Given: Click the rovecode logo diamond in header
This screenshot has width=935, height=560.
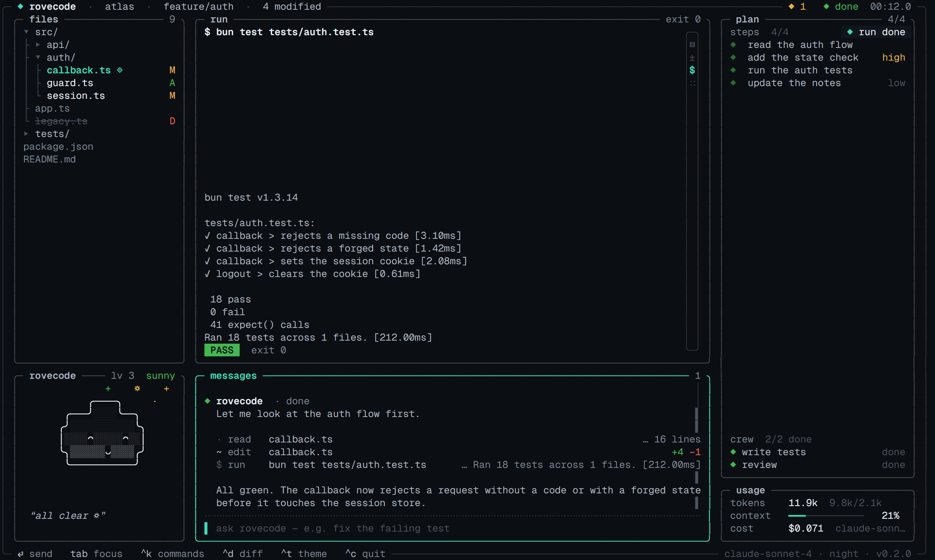Looking at the screenshot, I should pos(20,6).
